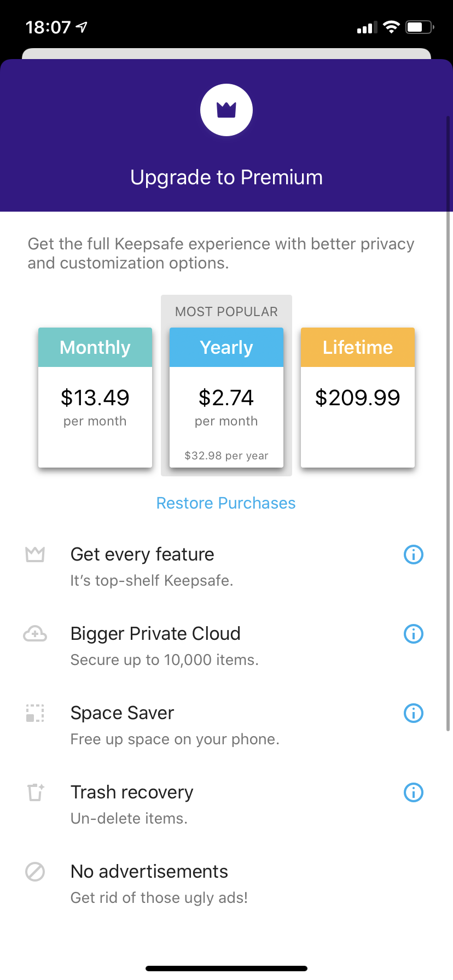453x980 pixels.
Task: Select the Monthly plan header
Action: click(95, 347)
